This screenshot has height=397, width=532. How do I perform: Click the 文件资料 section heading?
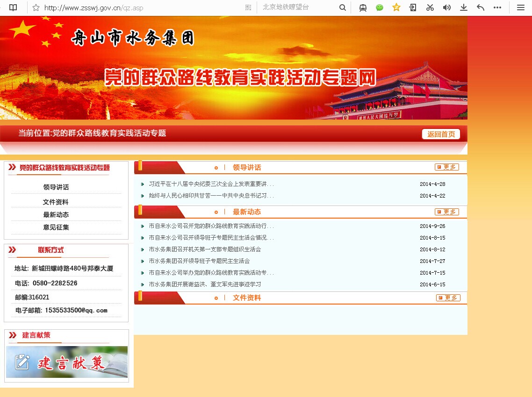[x=247, y=298]
